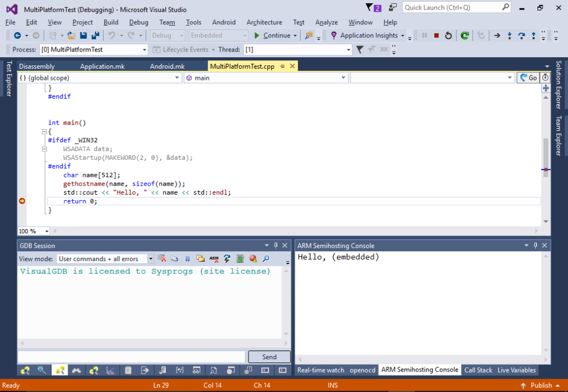
Task: Restart the debug session
Action: [448, 35]
